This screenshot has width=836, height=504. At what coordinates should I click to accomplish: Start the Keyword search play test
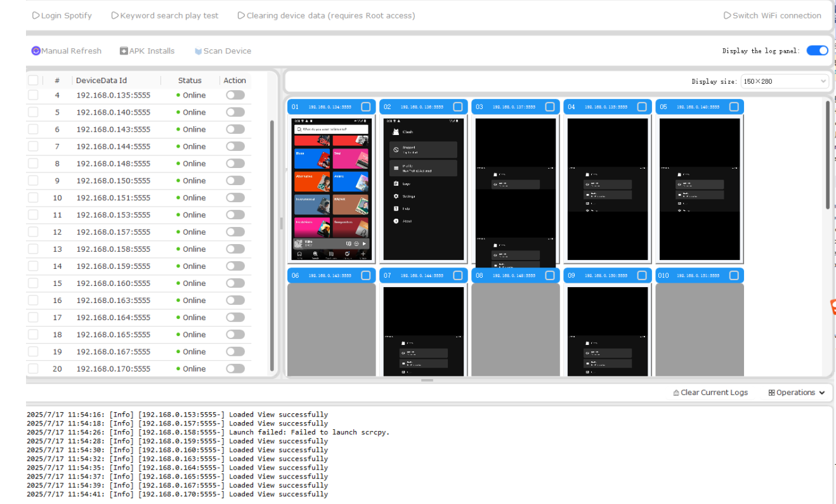pos(165,15)
